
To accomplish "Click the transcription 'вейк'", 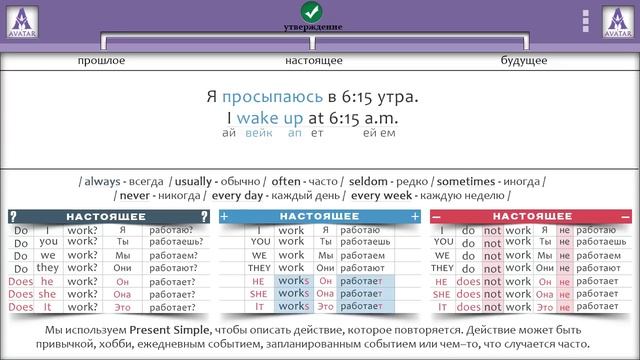I will pos(259,133).
